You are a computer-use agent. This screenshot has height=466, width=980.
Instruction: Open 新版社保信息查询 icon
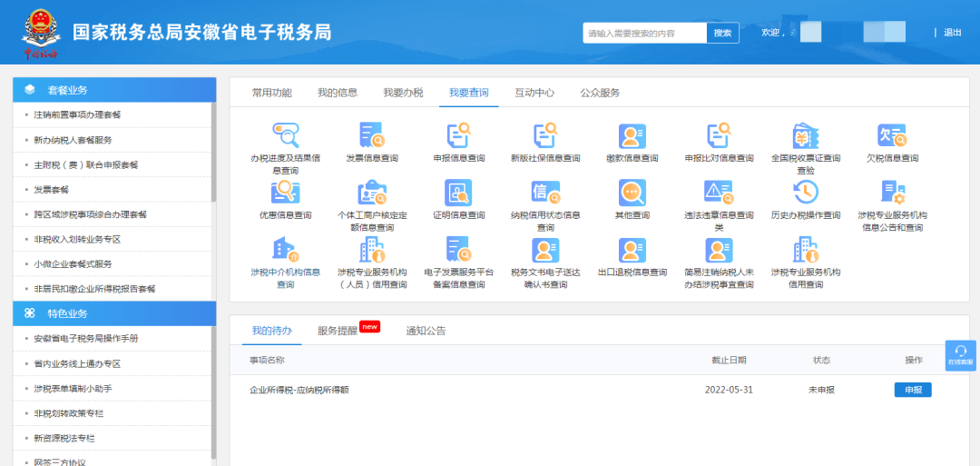coord(545,135)
